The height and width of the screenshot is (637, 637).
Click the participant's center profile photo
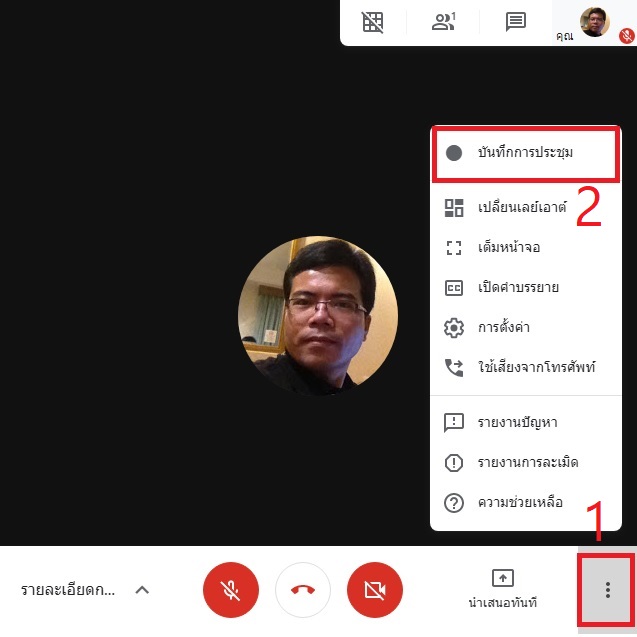click(318, 316)
